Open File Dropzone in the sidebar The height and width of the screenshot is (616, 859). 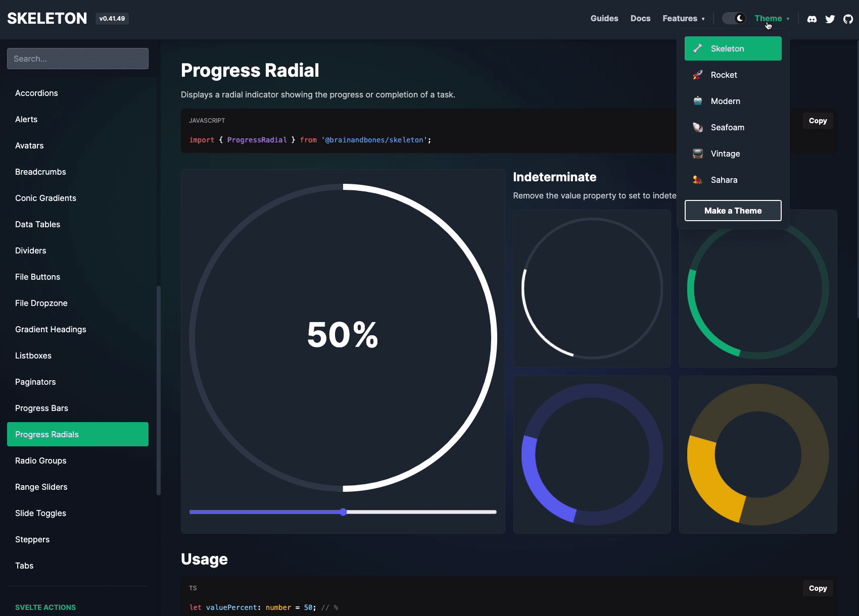(x=78, y=303)
